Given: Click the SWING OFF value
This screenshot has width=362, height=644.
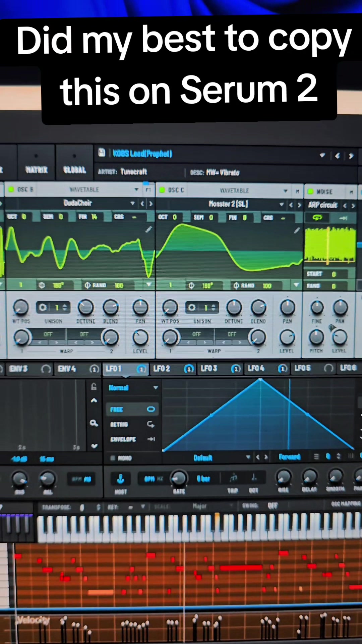Looking at the screenshot, I should tap(273, 505).
